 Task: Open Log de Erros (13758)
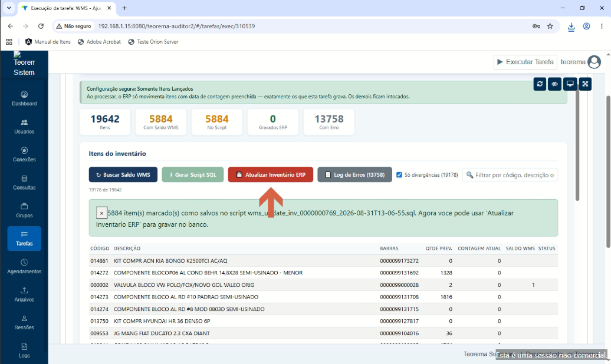tap(354, 175)
